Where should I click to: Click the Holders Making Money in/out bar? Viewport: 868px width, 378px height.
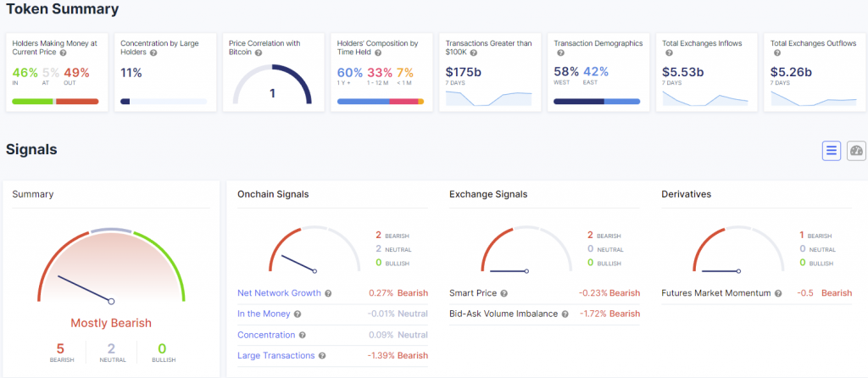pos(55,102)
